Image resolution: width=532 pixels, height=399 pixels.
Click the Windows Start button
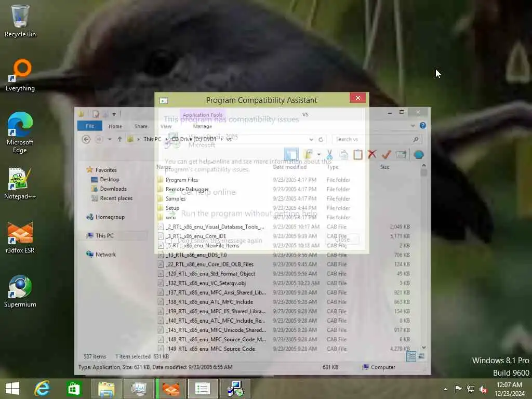(x=12, y=389)
